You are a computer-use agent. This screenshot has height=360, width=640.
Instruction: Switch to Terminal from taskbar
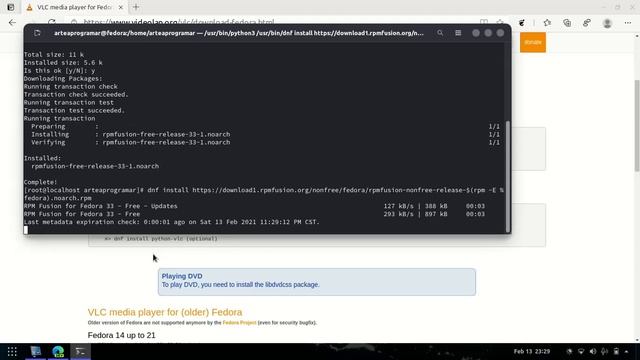pos(80,351)
